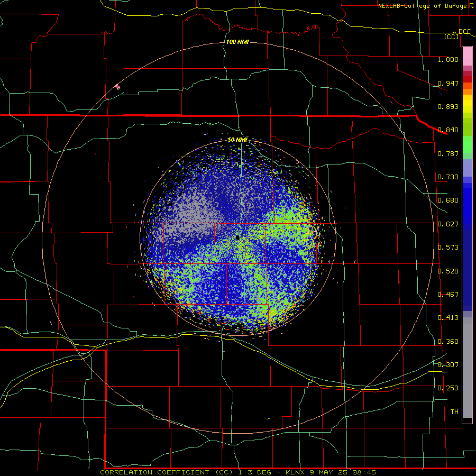This screenshot has height=476, width=476.
Task: Click the 0.360 scale value
Action: (x=448, y=342)
